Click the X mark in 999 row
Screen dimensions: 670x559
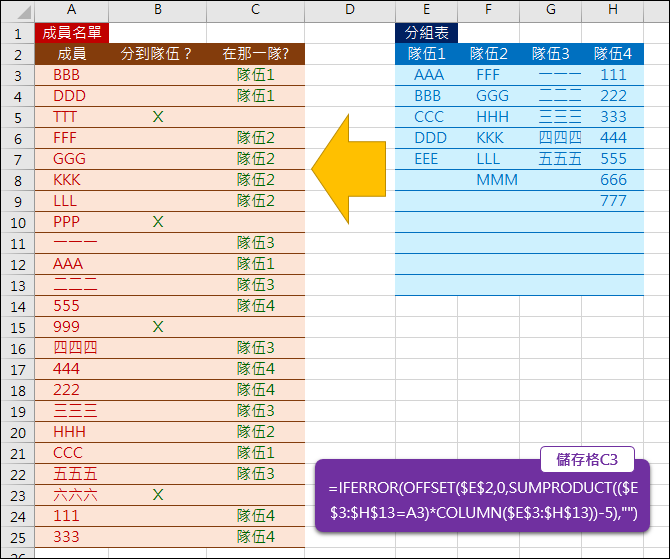pos(158,327)
